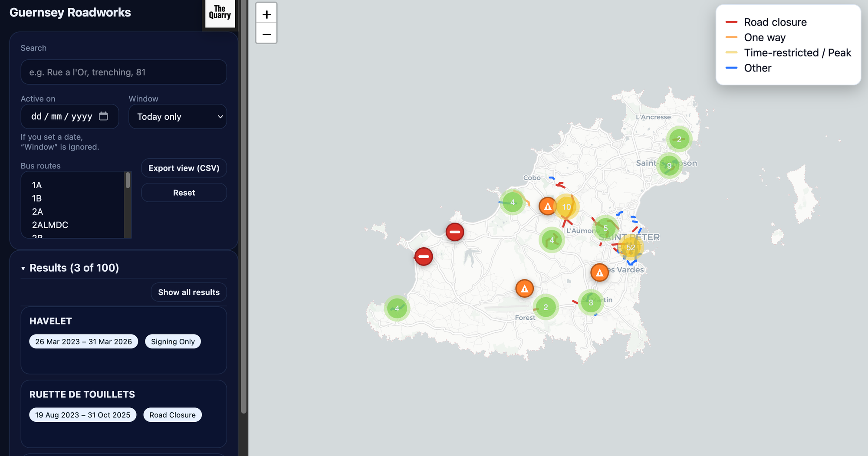Click the yellow cluster marker showing 10
Image resolution: width=868 pixels, height=456 pixels.
tap(566, 207)
